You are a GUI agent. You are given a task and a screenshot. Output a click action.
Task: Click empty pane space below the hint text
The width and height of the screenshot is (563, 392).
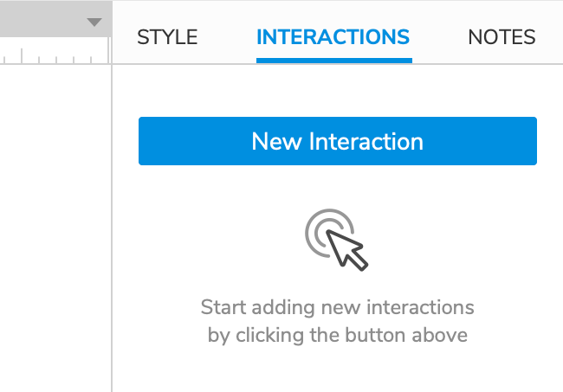pos(338,371)
